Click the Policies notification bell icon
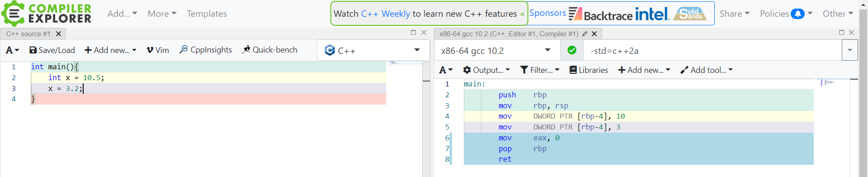This screenshot has width=868, height=177. (x=797, y=14)
